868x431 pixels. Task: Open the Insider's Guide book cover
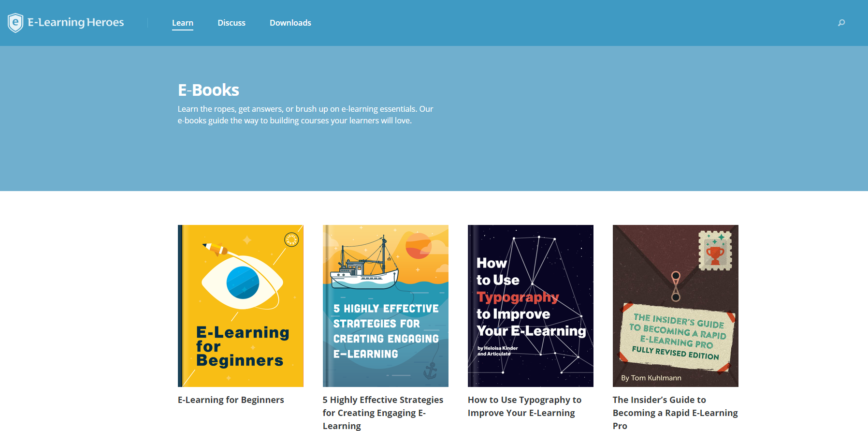(x=676, y=306)
